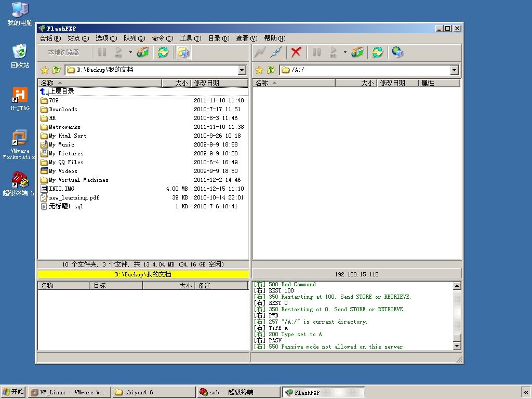Select the 789 folder
This screenshot has height=399, width=532.
(x=143, y=100)
